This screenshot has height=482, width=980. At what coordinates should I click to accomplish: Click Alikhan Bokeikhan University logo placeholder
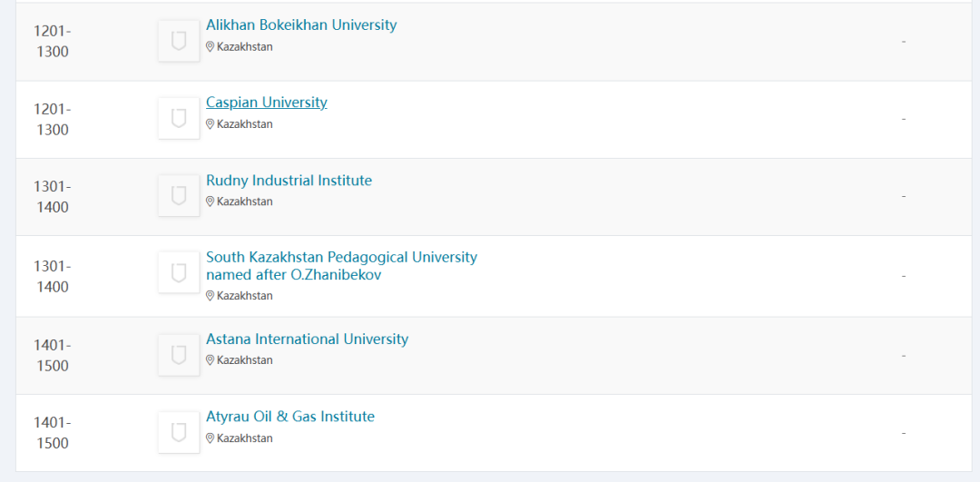coord(179,41)
